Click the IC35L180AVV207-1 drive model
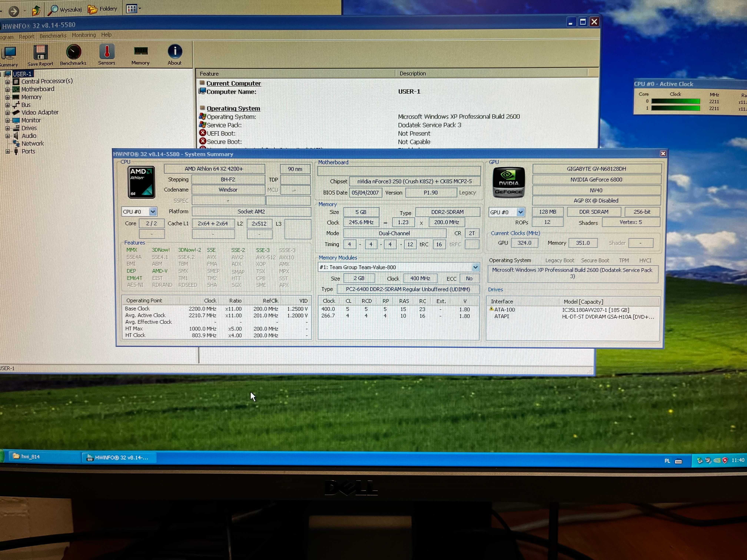Screen dimensions: 747x560 pos(596,310)
